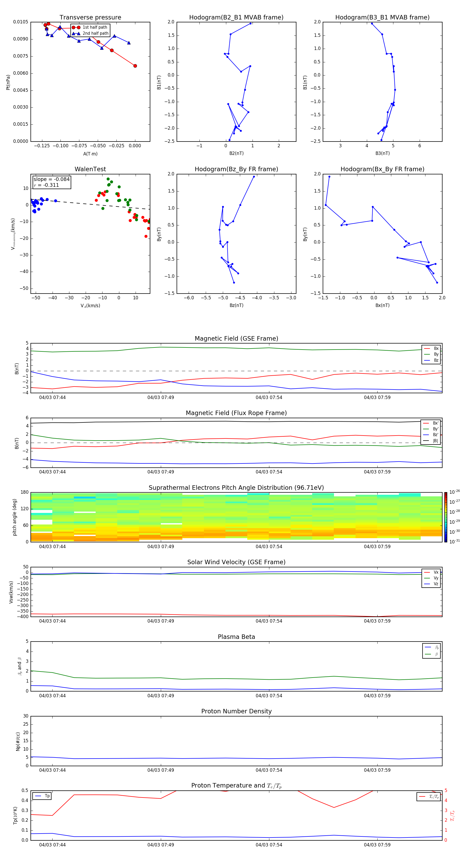
Task: Click the 'V_A(km/s)' x-axis label
Action: [x=90, y=306]
